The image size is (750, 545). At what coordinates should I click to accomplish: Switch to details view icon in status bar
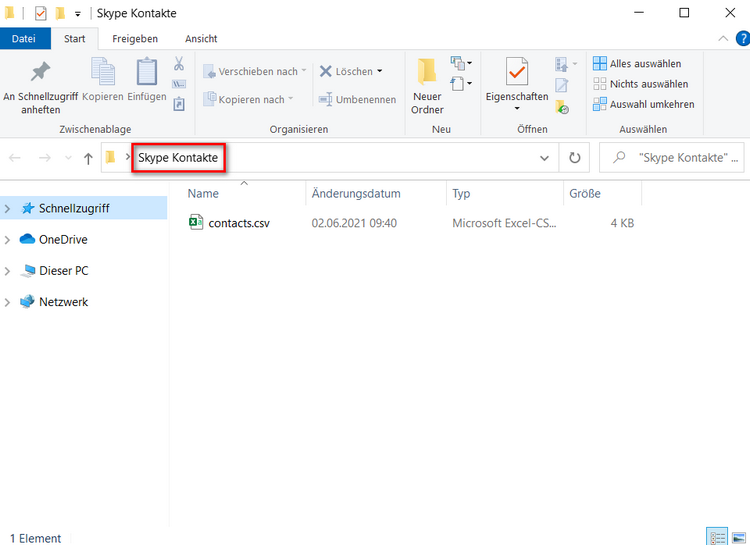(717, 536)
